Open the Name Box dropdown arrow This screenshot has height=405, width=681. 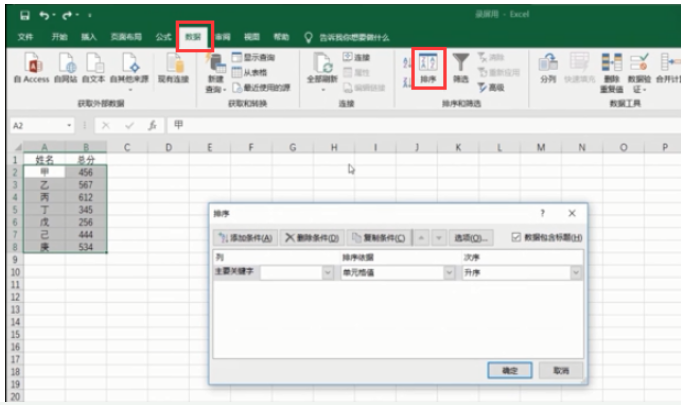click(x=69, y=125)
